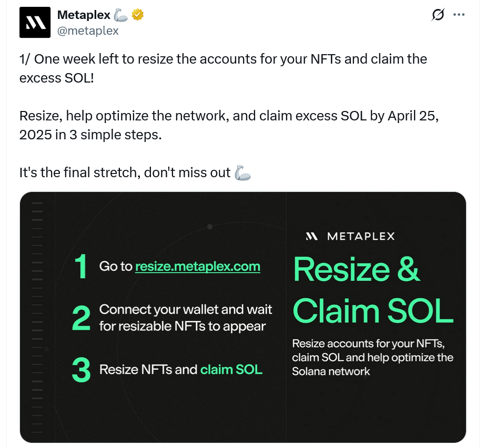Image resolution: width=485 pixels, height=448 pixels.
Task: Click the green step number 3
Action: 82,370
